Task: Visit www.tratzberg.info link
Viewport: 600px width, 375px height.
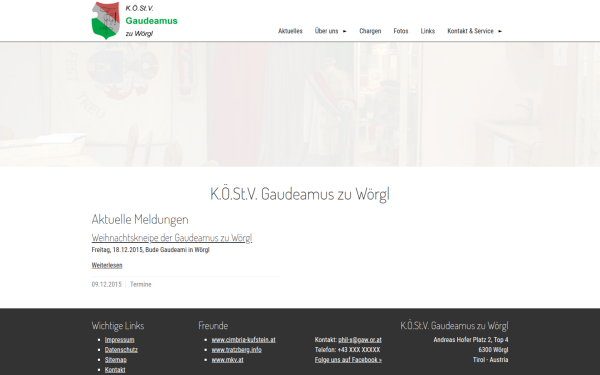Action: tap(236, 350)
